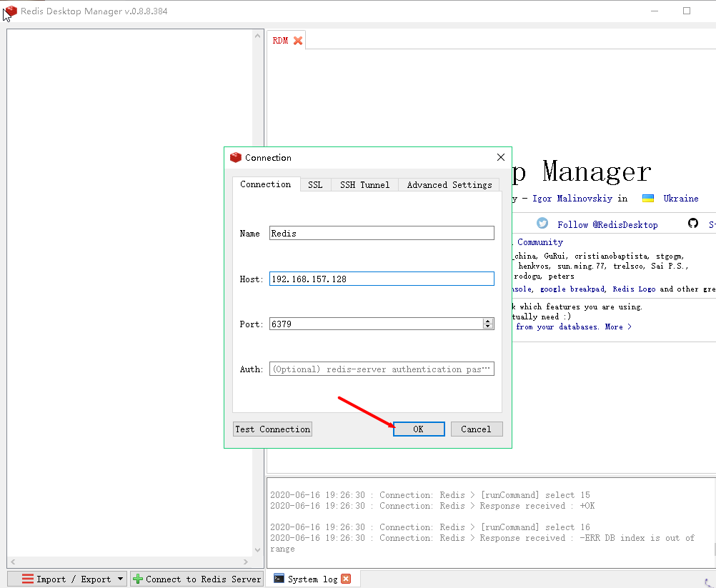This screenshot has width=716, height=588.
Task: Click log line 'Response received : +OK'
Action: 432,506
